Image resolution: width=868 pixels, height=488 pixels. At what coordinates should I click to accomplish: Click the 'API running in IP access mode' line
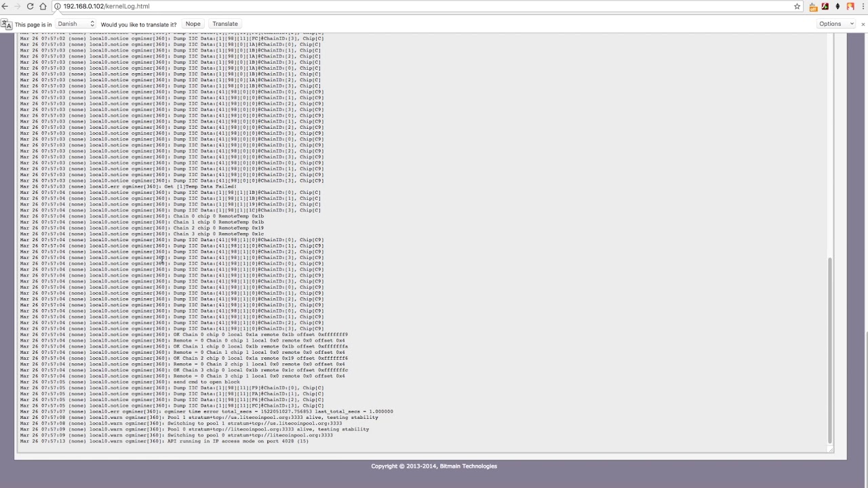click(x=164, y=441)
